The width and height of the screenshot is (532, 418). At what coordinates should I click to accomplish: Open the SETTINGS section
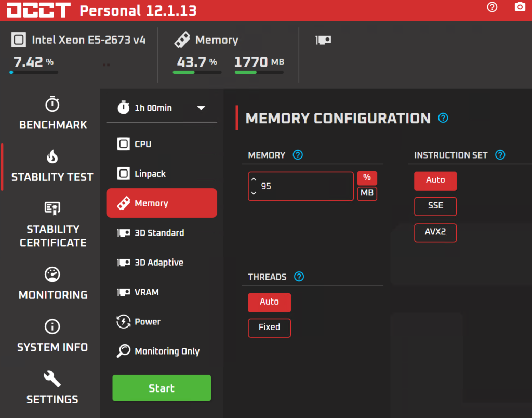pyautogui.click(x=52, y=388)
